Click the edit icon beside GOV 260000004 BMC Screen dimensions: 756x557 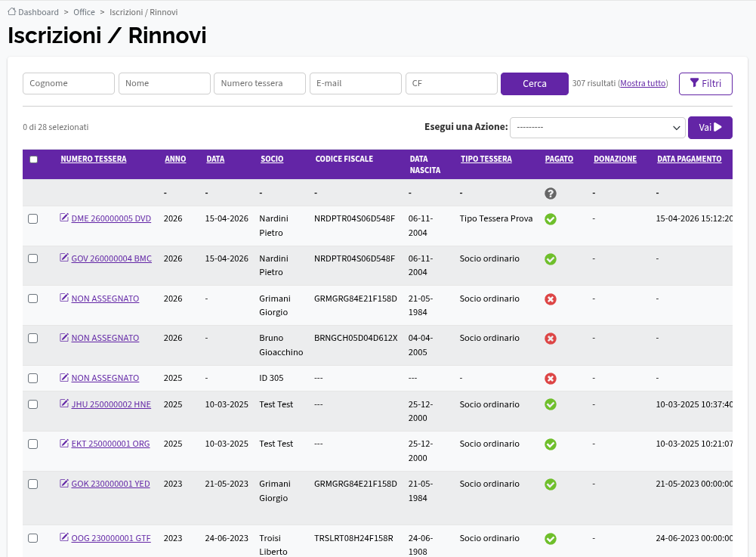[64, 258]
